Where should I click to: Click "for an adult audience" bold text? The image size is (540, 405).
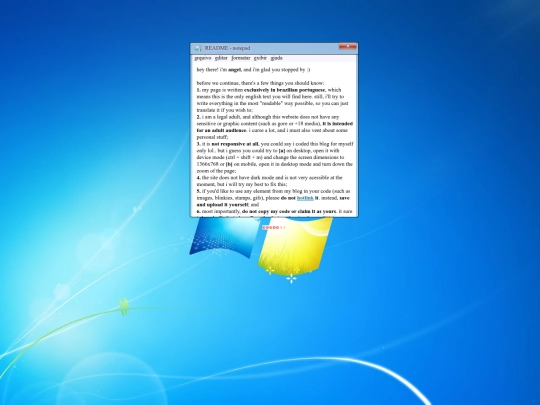pyautogui.click(x=222, y=131)
